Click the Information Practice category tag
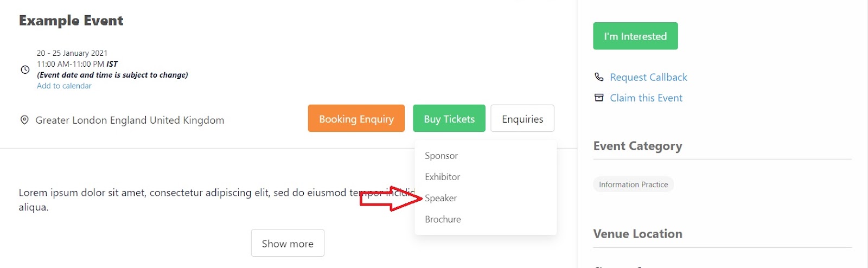This screenshot has height=268, width=868. click(633, 184)
